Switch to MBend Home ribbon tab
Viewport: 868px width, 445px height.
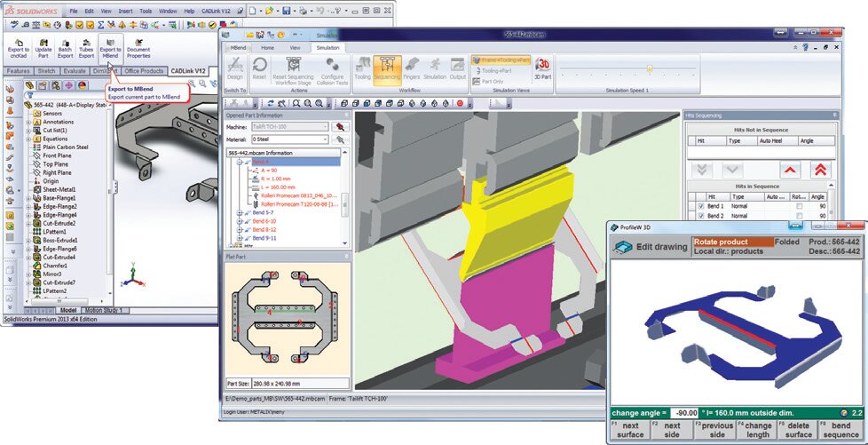(267, 48)
